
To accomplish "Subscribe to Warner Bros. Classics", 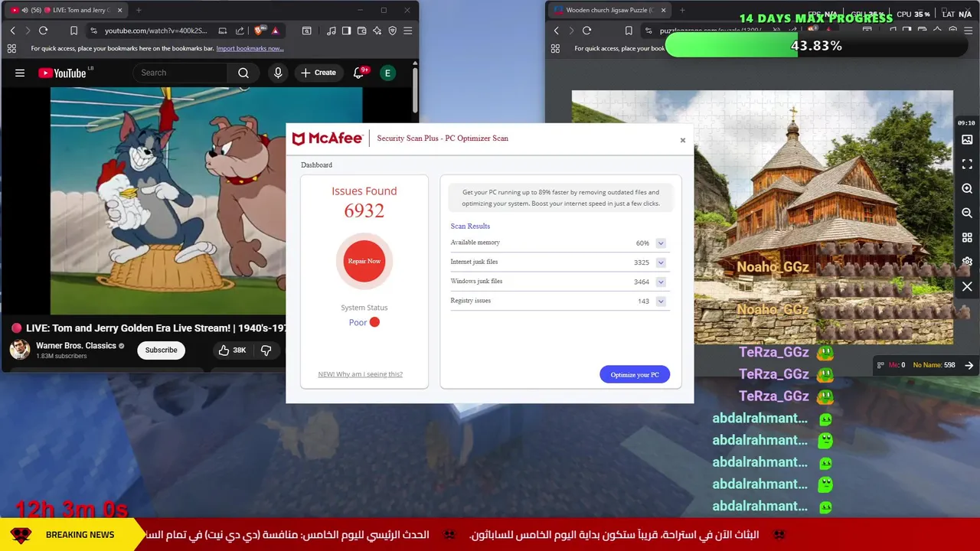I will click(161, 350).
